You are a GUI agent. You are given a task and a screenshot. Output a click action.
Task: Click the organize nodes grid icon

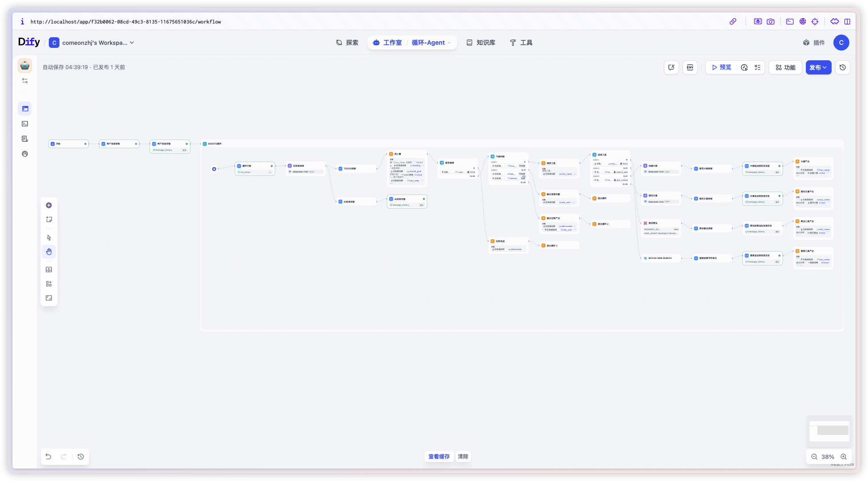[x=49, y=284]
